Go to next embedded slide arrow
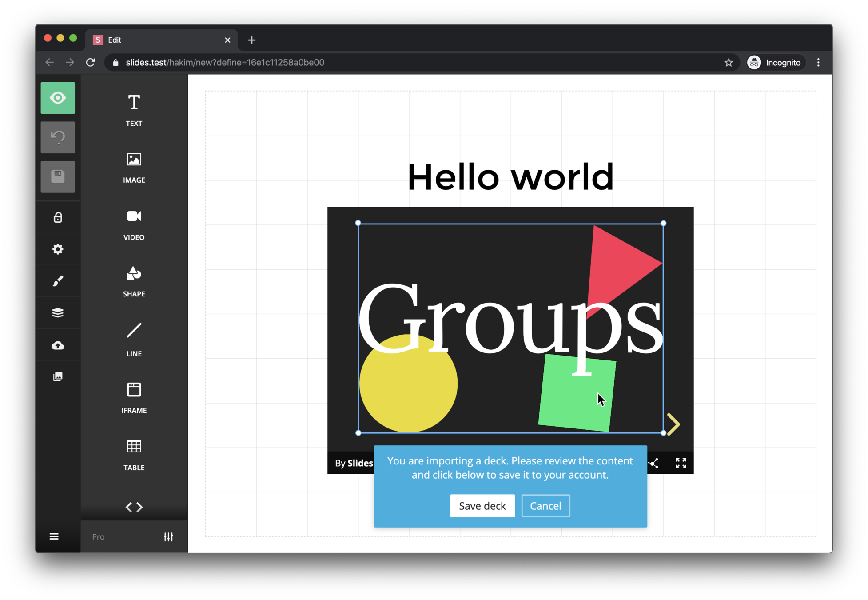This screenshot has width=868, height=600. [673, 424]
